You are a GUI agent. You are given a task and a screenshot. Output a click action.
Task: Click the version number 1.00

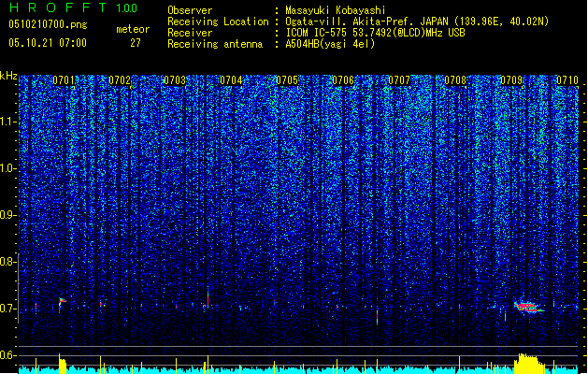click(x=126, y=7)
